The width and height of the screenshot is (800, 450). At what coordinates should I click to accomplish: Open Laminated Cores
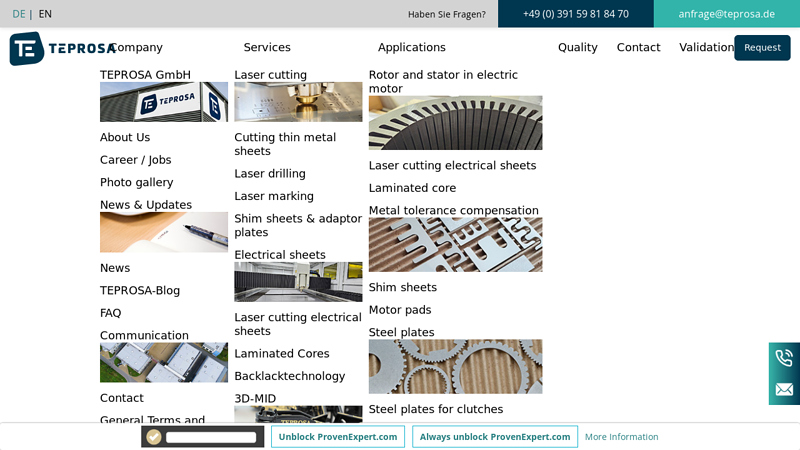tap(282, 354)
